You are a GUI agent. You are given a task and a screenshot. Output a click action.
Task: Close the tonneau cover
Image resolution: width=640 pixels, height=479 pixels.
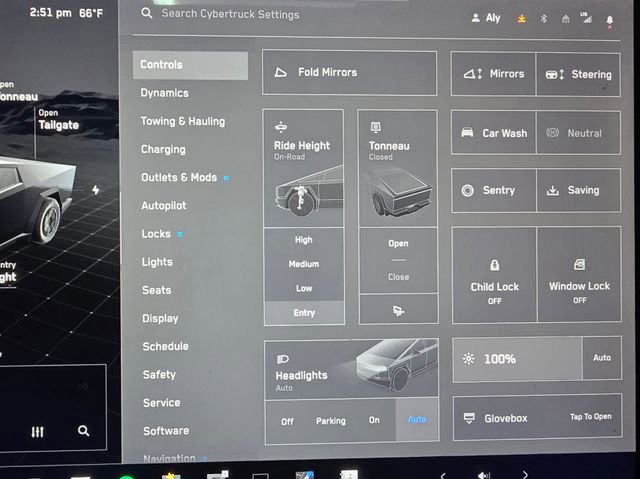pyautogui.click(x=398, y=277)
